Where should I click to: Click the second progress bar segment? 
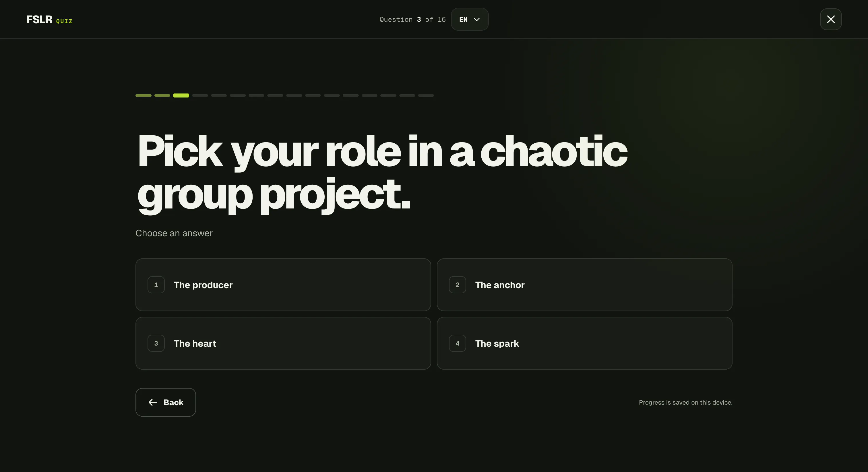point(162,95)
